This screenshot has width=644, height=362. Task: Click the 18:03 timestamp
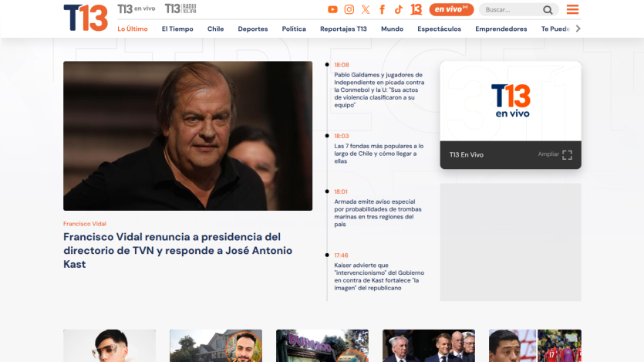(342, 136)
